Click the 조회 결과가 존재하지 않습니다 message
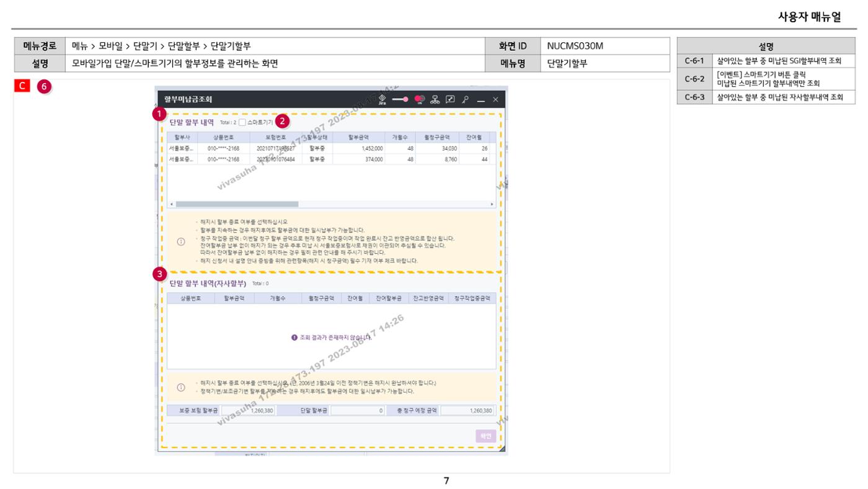Viewport: 868px width, 489px height. [331, 337]
